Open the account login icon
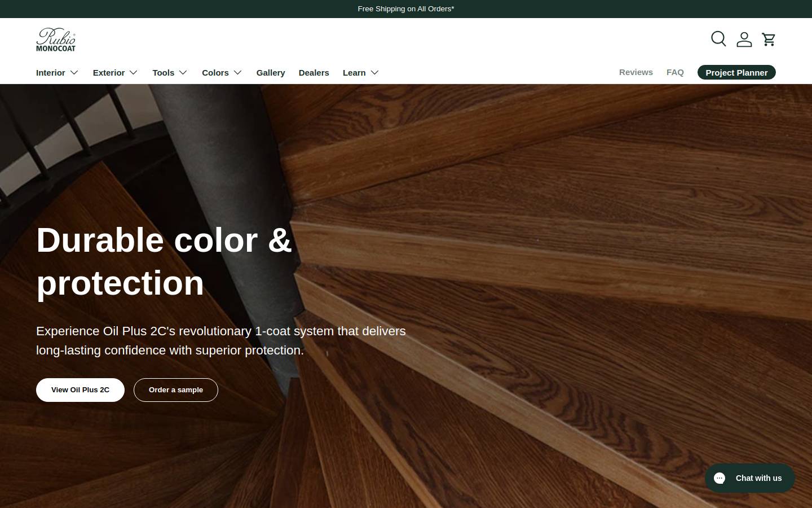The image size is (812, 508). click(x=744, y=39)
